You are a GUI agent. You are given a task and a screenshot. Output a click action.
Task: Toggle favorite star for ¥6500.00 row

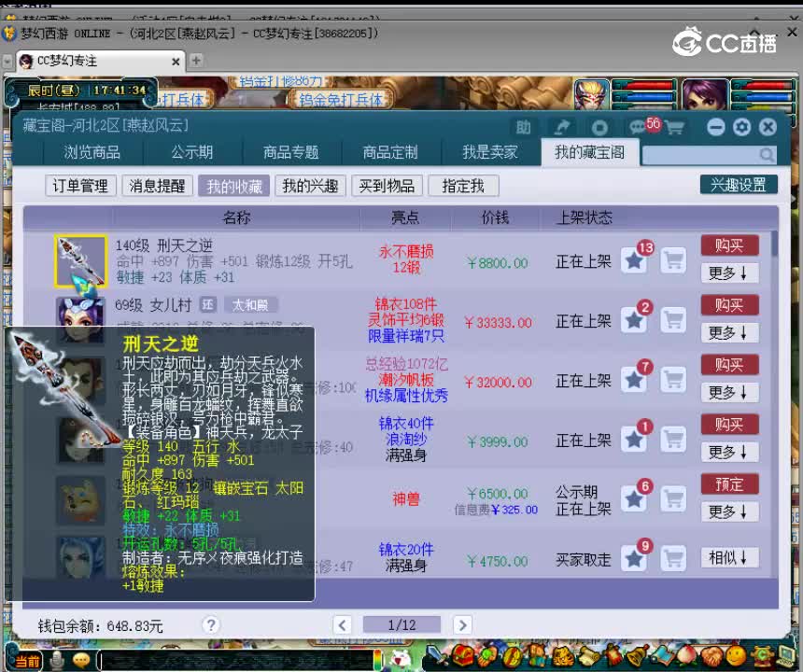coord(635,499)
